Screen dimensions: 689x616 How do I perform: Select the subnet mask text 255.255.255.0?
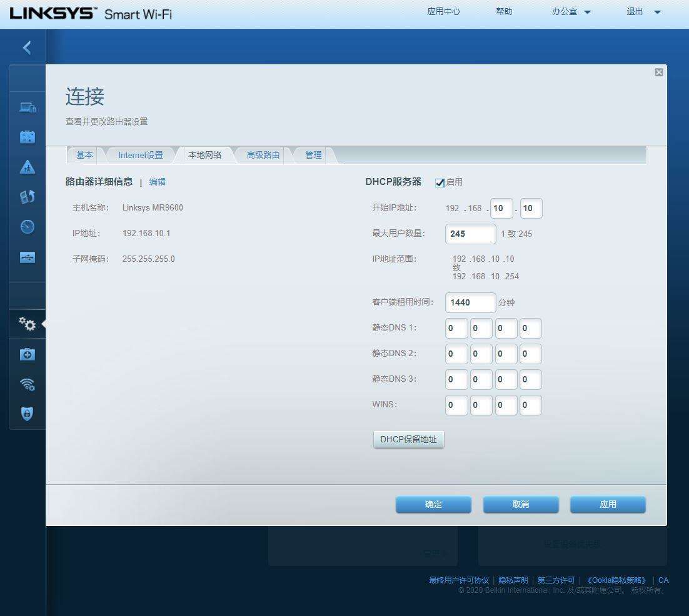149,259
